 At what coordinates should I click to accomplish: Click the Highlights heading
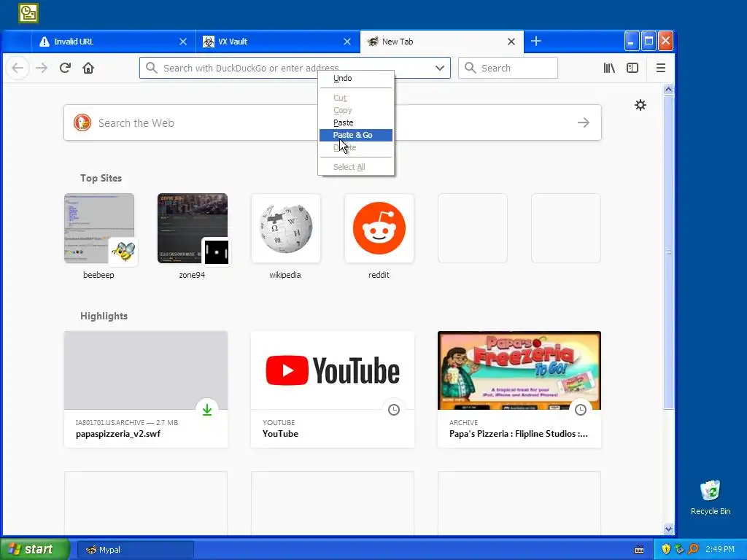click(104, 316)
